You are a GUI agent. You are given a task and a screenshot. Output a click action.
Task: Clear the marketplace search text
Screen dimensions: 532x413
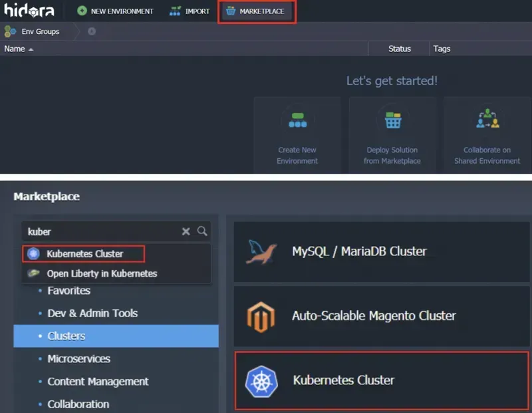(x=186, y=231)
